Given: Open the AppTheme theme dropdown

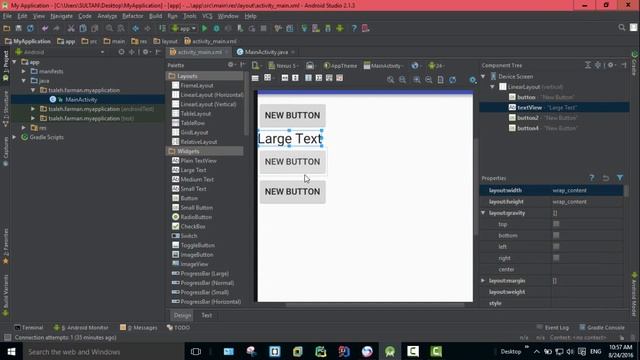Looking at the screenshot, I should (x=340, y=66).
